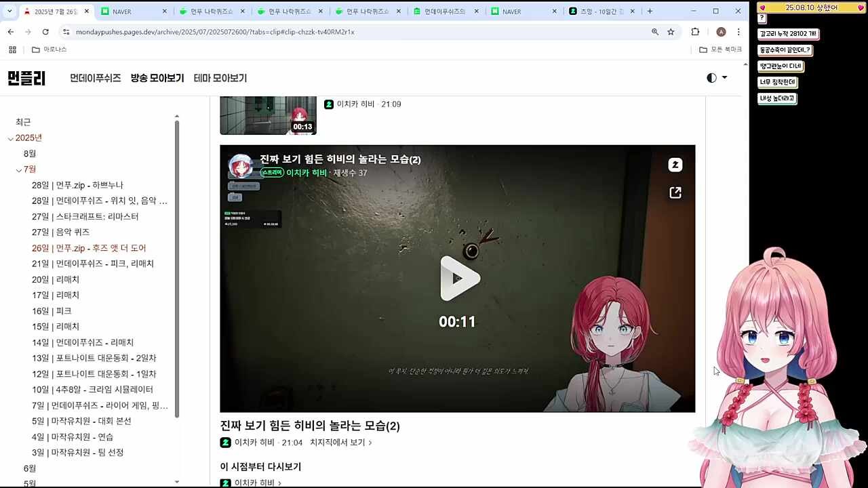Select 8월 in the archive tree
The width and height of the screenshot is (868, 488).
coord(30,154)
